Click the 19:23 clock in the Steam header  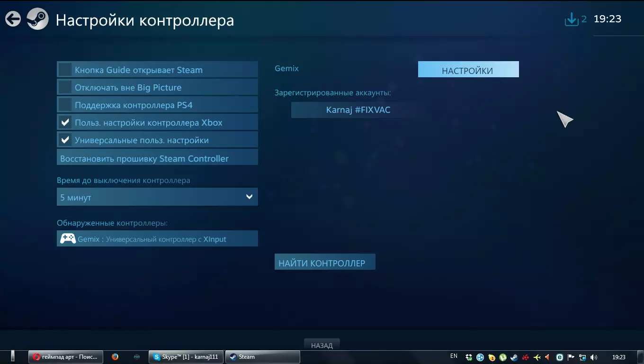(608, 19)
